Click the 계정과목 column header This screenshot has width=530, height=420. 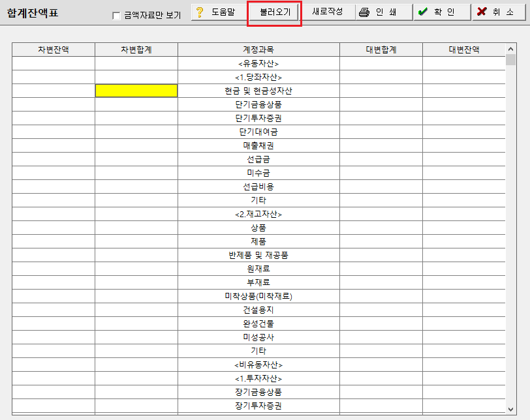point(258,50)
